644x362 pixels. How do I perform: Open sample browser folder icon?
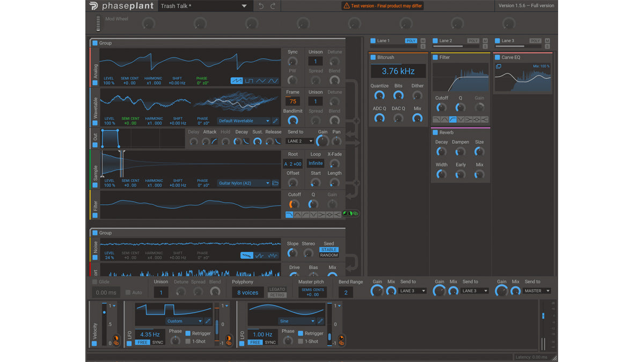click(x=275, y=183)
